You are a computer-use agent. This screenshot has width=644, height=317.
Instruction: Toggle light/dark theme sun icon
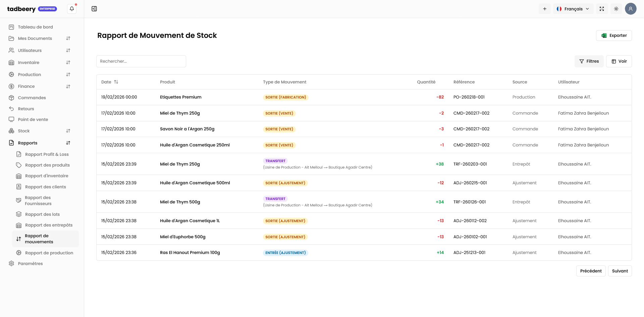click(616, 9)
